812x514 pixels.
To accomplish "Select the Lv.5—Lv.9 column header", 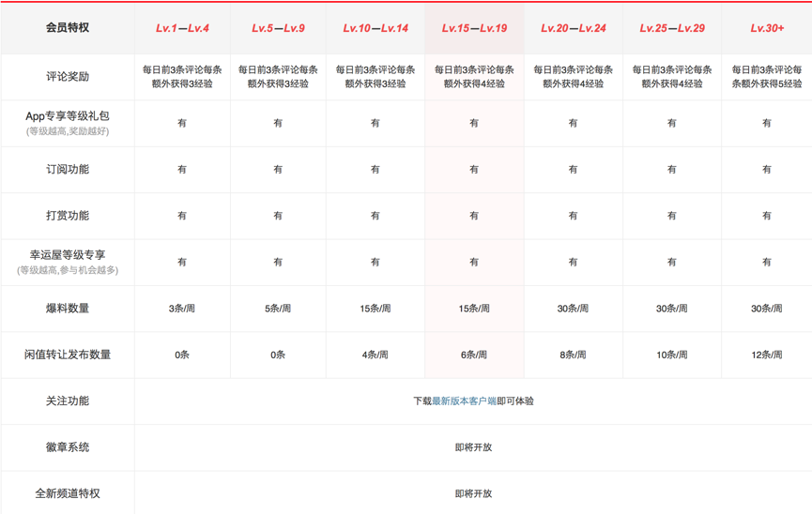I will (x=278, y=28).
